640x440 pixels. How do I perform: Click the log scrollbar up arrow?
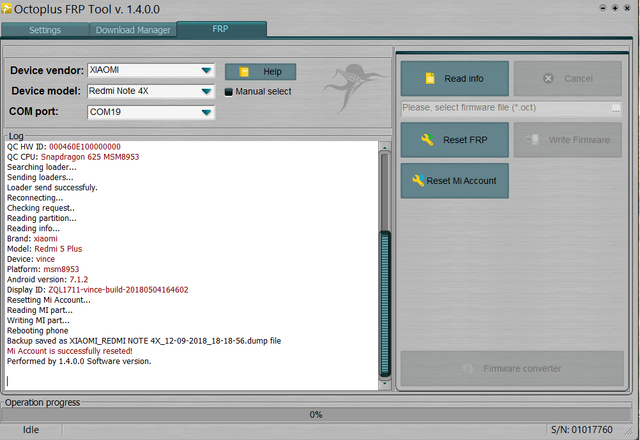coord(384,147)
